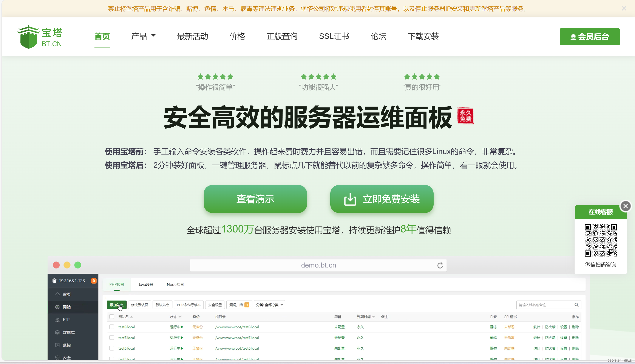Image resolution: width=635 pixels, height=364 pixels.
Task: Click the 永久免费 red stamp badge
Action: [465, 116]
